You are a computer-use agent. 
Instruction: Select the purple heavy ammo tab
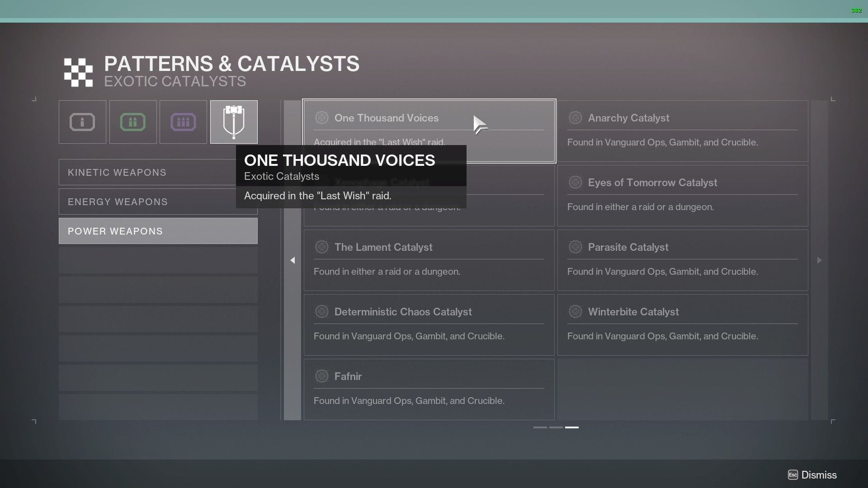183,122
